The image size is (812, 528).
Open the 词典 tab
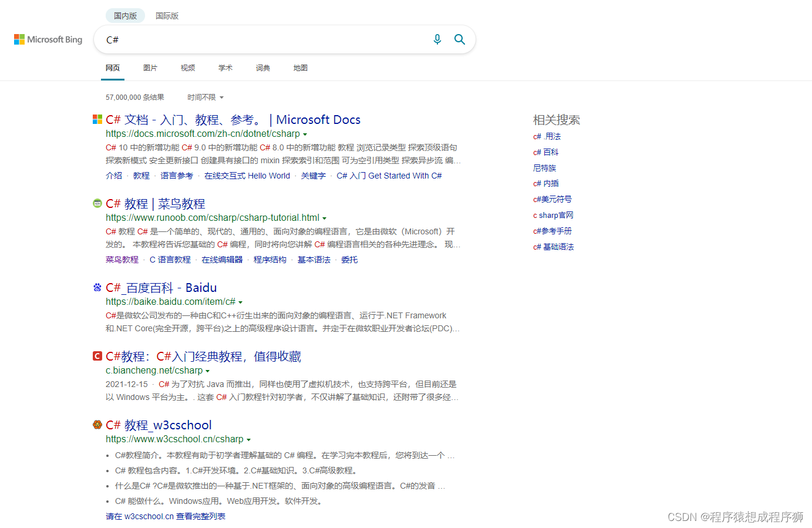pos(263,68)
